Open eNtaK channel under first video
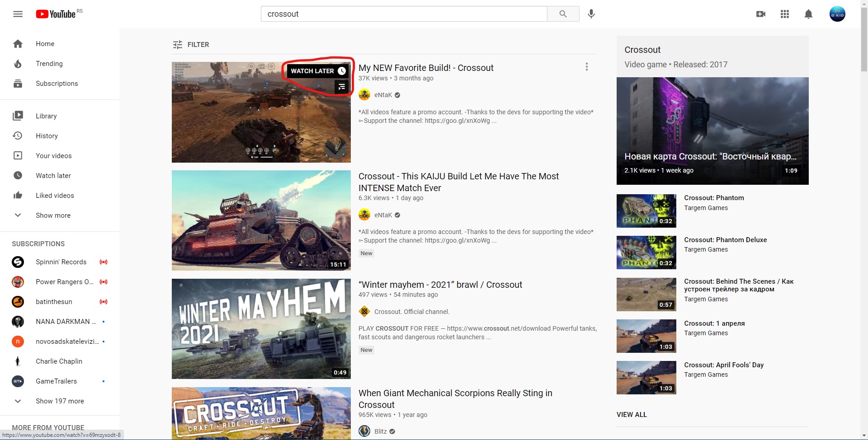 tap(383, 95)
